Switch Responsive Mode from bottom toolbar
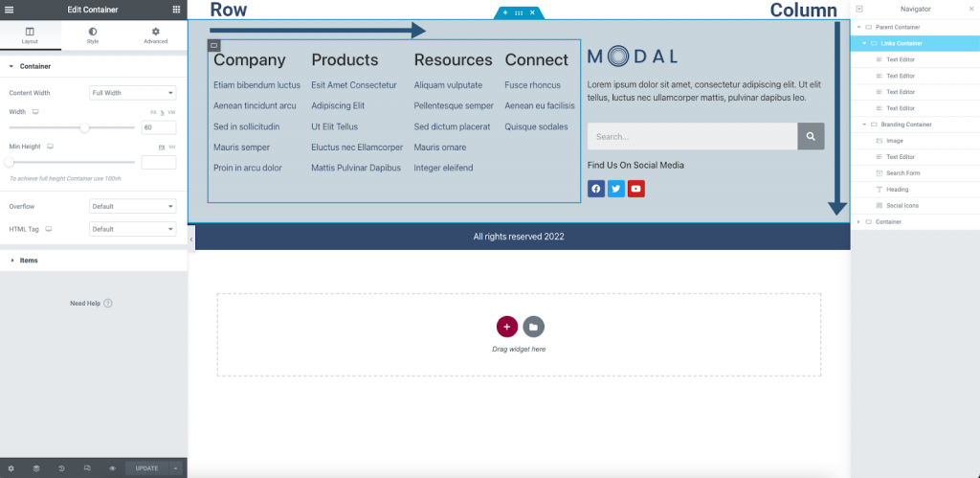The width and height of the screenshot is (980, 478). (x=87, y=468)
